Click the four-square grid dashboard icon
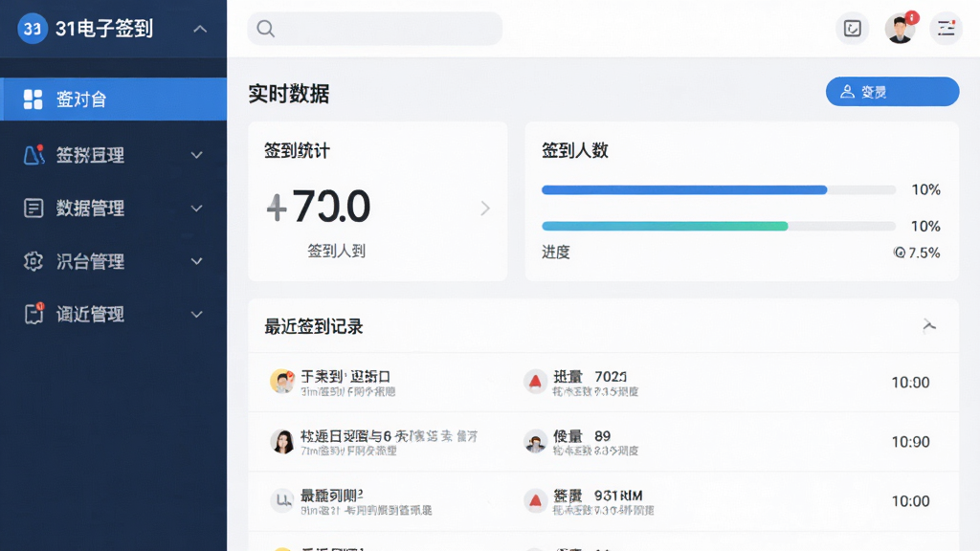The image size is (980, 551). (33, 99)
